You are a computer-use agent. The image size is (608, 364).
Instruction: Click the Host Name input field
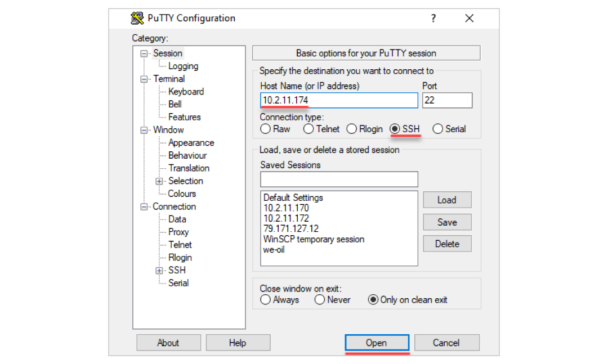(339, 101)
